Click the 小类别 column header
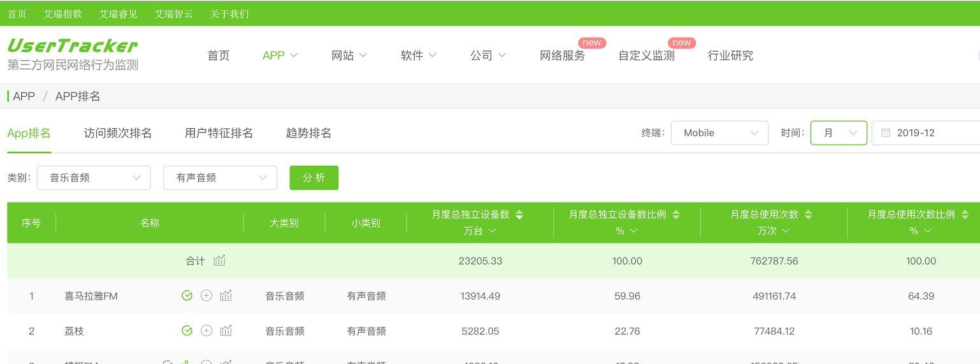 coord(366,223)
